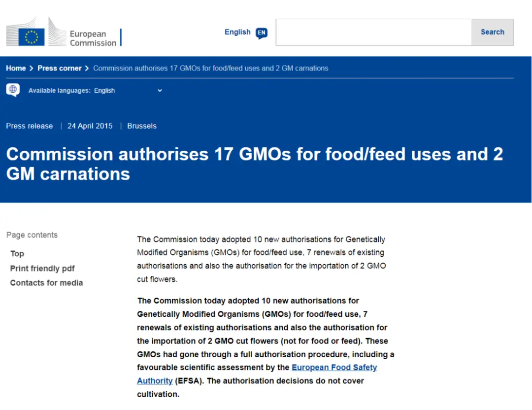Open the English language selector
The width and height of the screenshot is (532, 410).
[x=237, y=32]
